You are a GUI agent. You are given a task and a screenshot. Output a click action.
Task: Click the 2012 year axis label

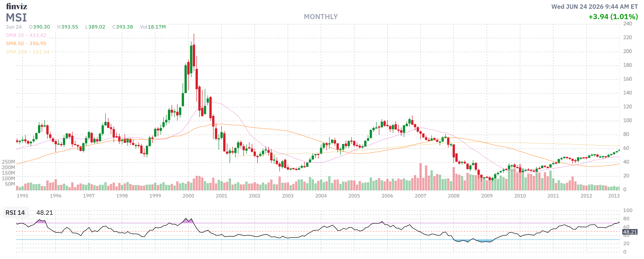pyautogui.click(x=586, y=196)
